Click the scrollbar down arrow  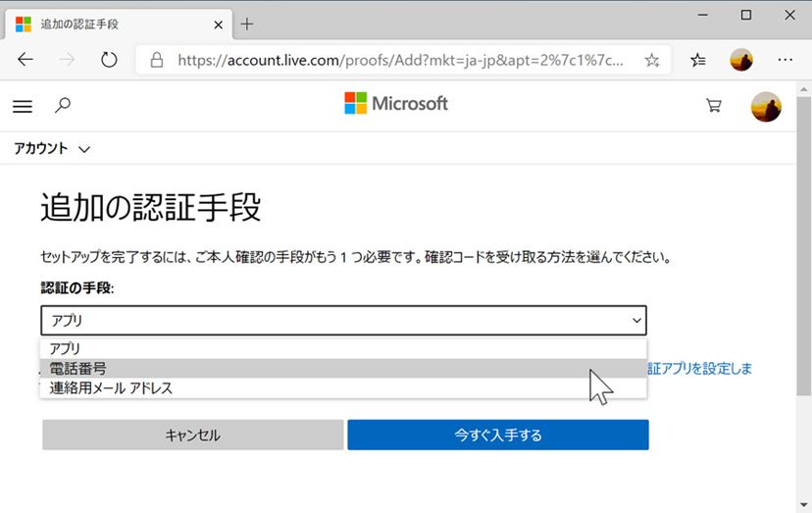pyautogui.click(x=804, y=504)
